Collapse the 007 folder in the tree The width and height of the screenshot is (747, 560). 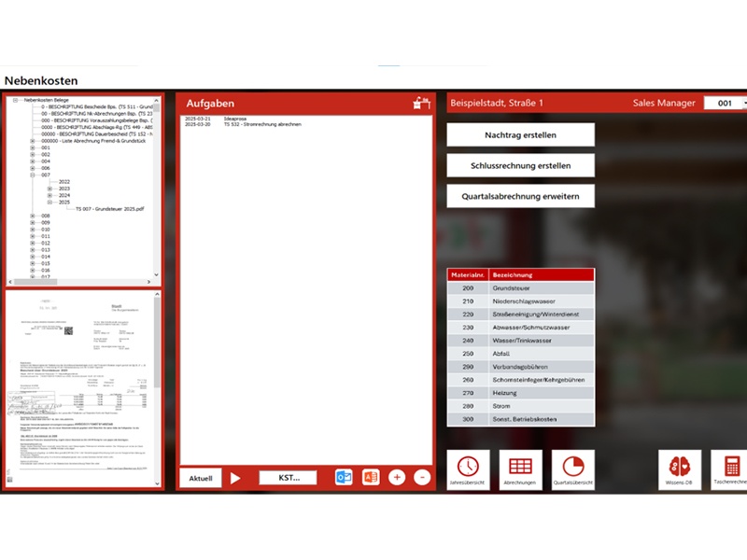pyautogui.click(x=34, y=175)
